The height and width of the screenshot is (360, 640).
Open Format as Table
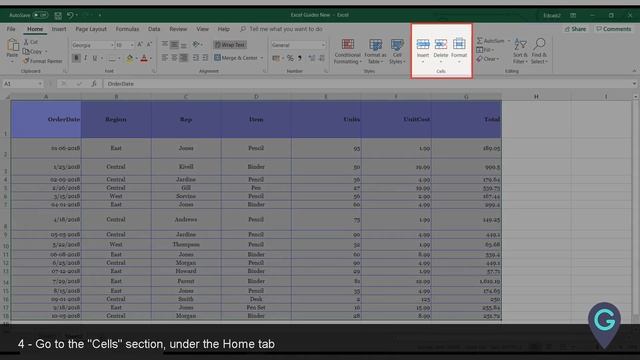pyautogui.click(x=375, y=51)
